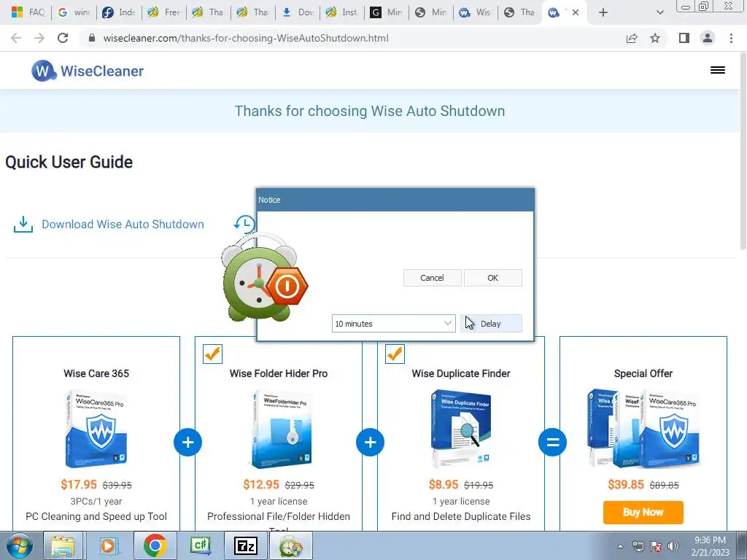Click the Wise Auto Shutdown alarm clock icon

coord(264,278)
